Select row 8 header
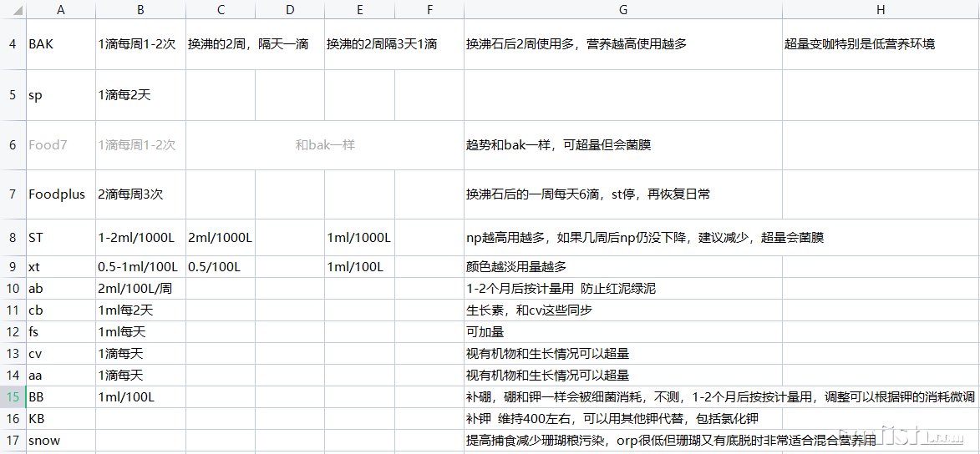 pos(13,238)
